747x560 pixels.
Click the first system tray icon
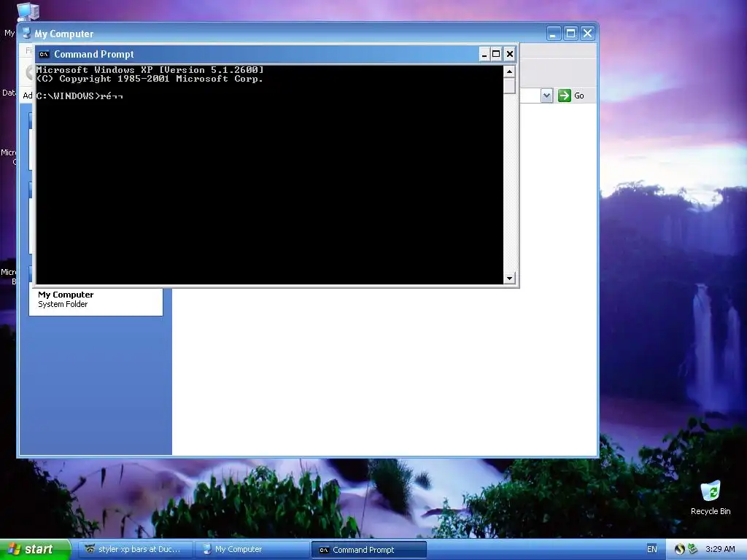[679, 549]
